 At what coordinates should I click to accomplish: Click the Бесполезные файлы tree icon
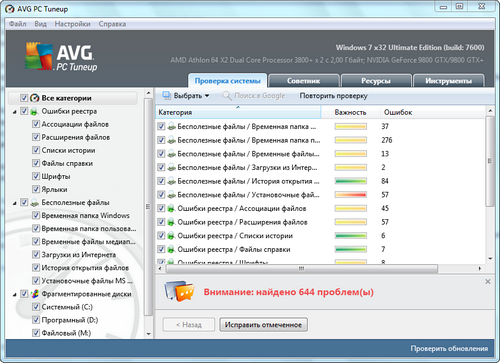34,203
